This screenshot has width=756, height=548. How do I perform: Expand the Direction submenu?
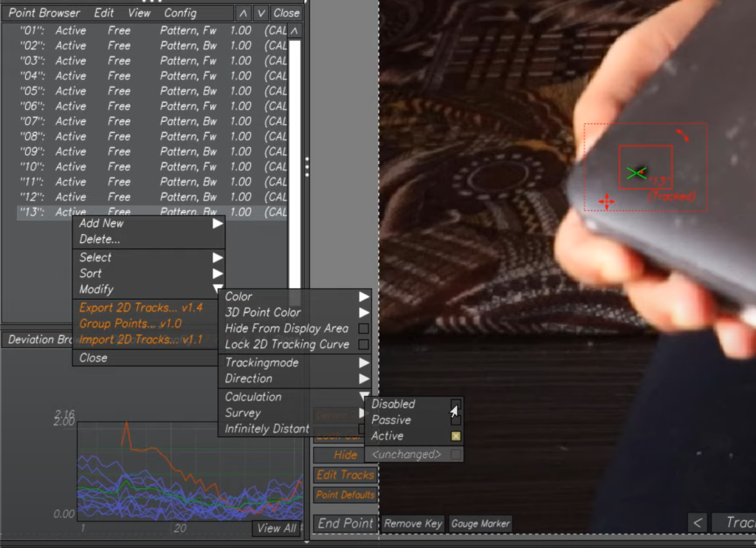tap(295, 379)
